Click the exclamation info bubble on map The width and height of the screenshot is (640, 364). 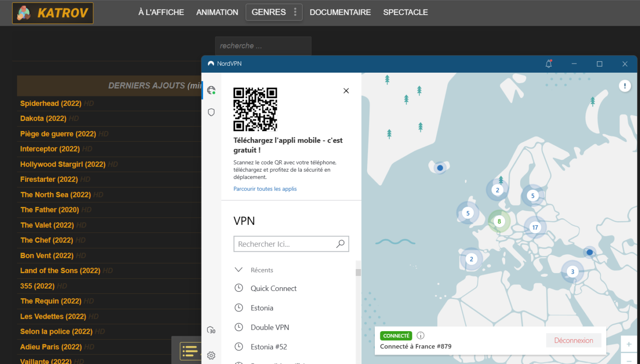point(625,86)
